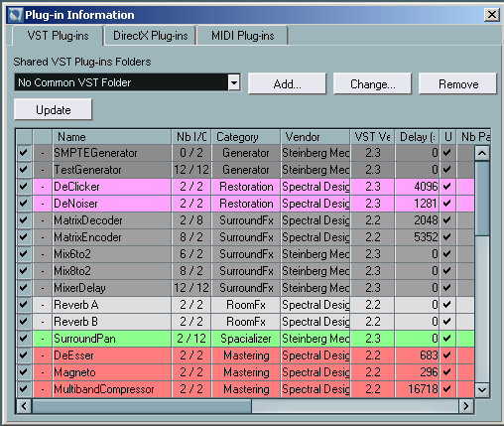Click the Add... button
The height and width of the screenshot is (426, 504).
click(287, 84)
